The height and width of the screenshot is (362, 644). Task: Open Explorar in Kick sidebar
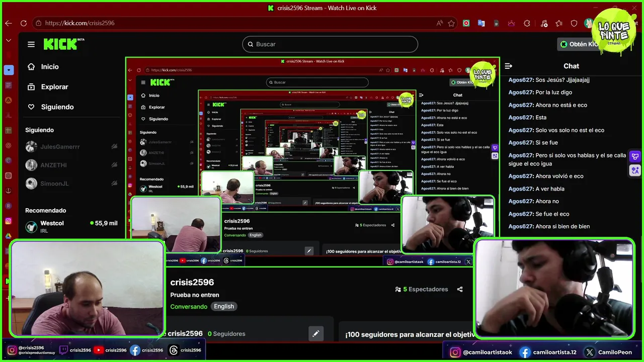(x=48, y=86)
